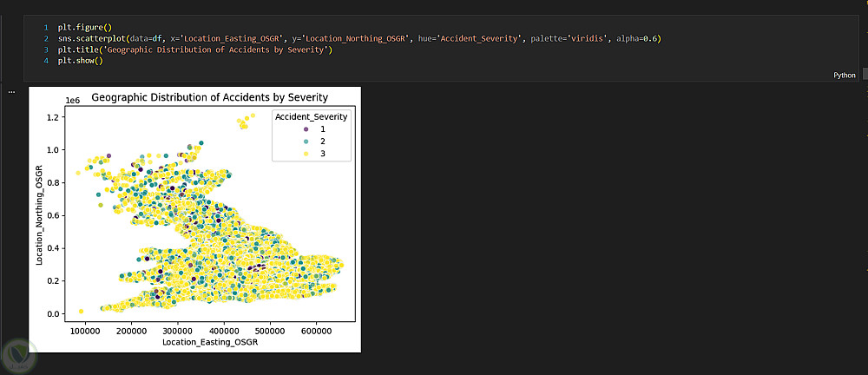Select the scatter plot output image
Viewport: 868px width, 375px height.
click(194, 219)
